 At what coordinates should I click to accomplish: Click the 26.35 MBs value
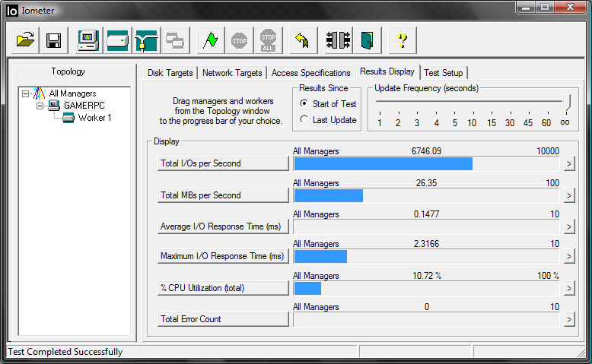[x=426, y=183]
